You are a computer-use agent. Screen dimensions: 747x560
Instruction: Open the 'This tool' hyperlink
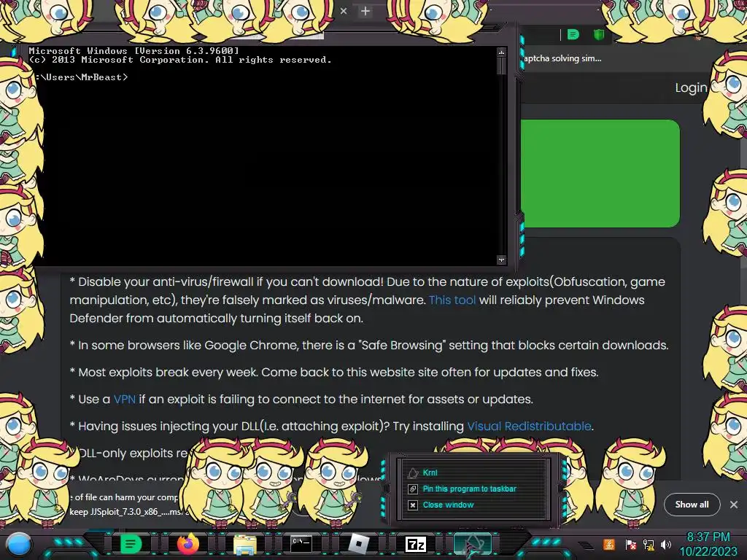pos(452,300)
